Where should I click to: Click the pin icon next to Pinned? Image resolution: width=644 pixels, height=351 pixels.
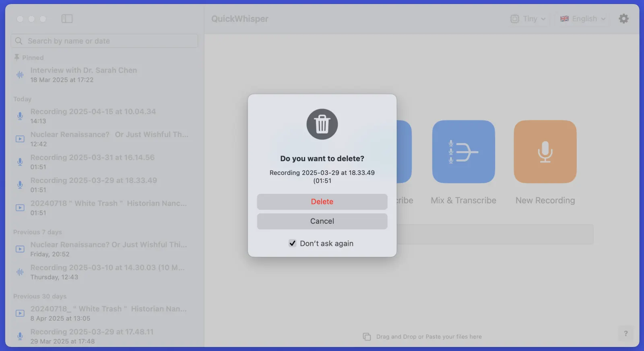pyautogui.click(x=17, y=57)
